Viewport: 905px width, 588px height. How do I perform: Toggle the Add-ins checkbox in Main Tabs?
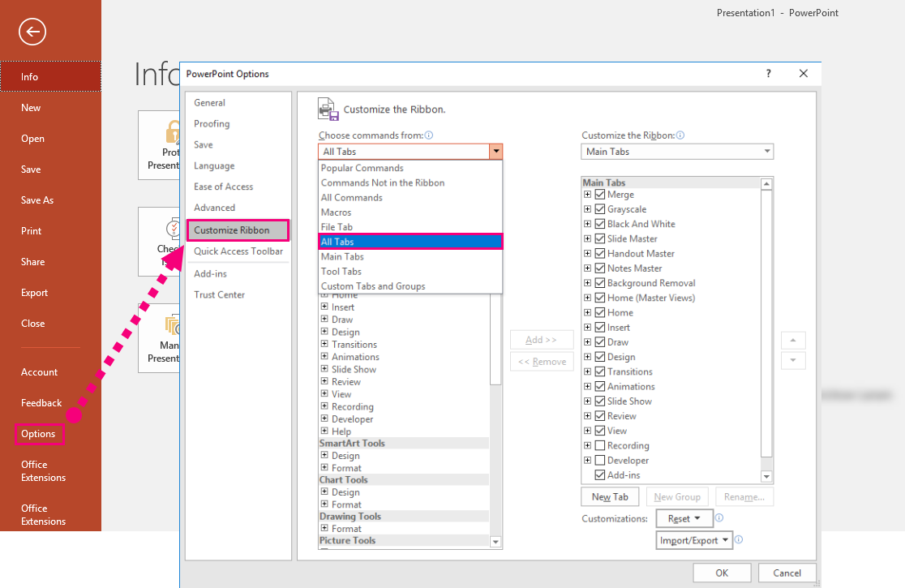pyautogui.click(x=600, y=475)
